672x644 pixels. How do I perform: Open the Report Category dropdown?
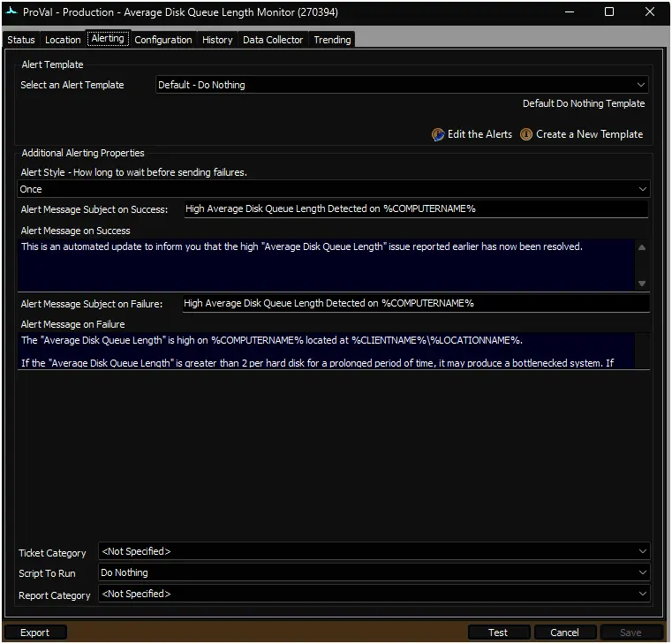click(x=374, y=594)
